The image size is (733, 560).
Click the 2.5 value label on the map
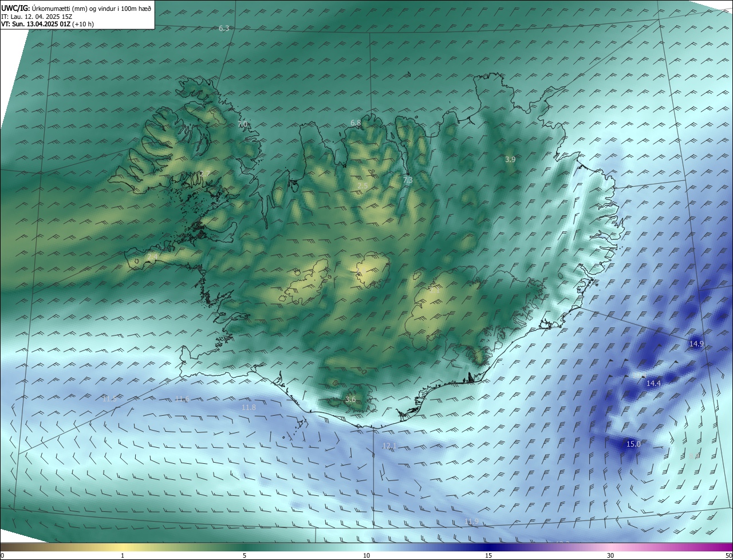coord(362,186)
